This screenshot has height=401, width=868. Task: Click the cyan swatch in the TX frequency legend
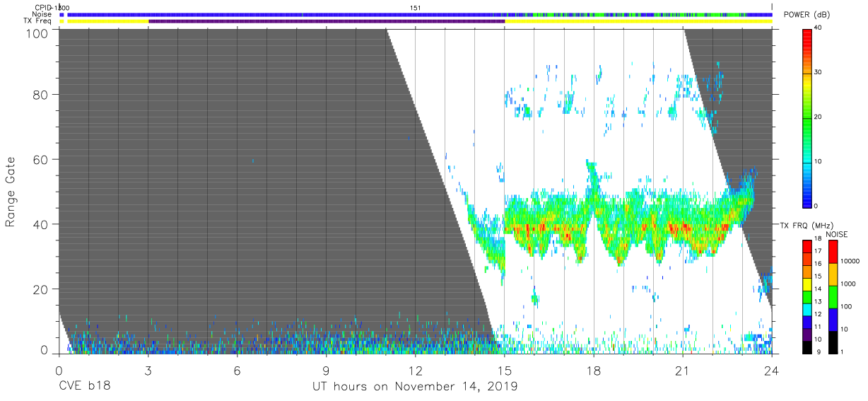[807, 310]
